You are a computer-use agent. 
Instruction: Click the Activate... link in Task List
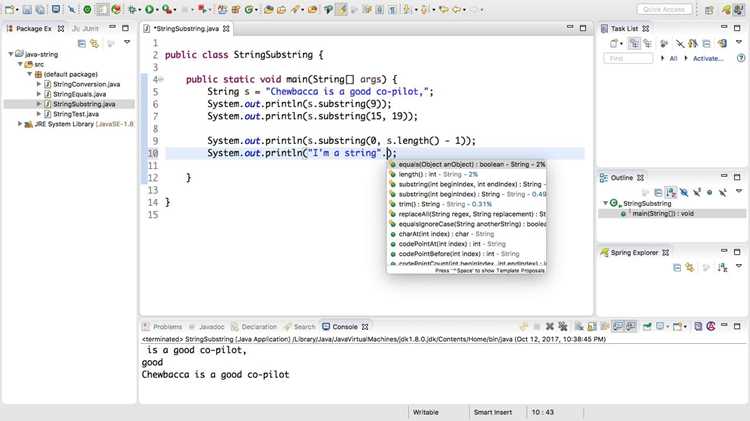[x=708, y=58]
